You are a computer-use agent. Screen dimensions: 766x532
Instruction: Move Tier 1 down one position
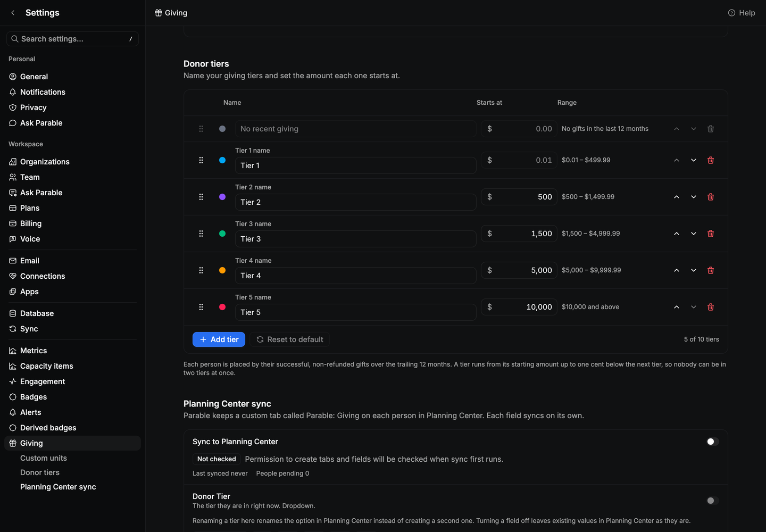[694, 160]
